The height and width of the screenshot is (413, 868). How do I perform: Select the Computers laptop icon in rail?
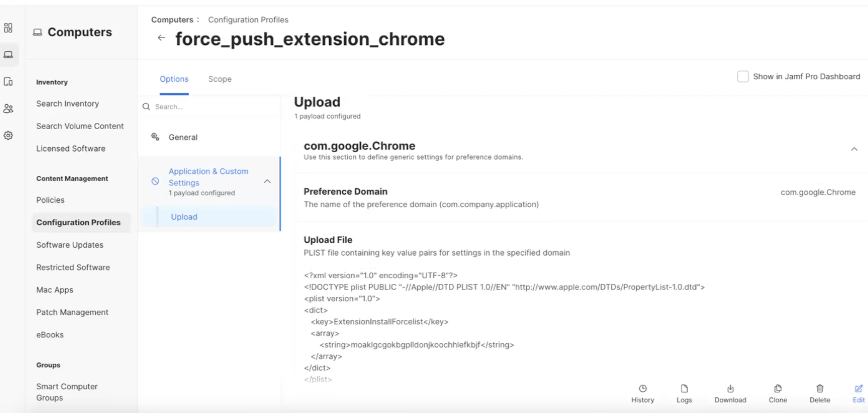tap(8, 55)
